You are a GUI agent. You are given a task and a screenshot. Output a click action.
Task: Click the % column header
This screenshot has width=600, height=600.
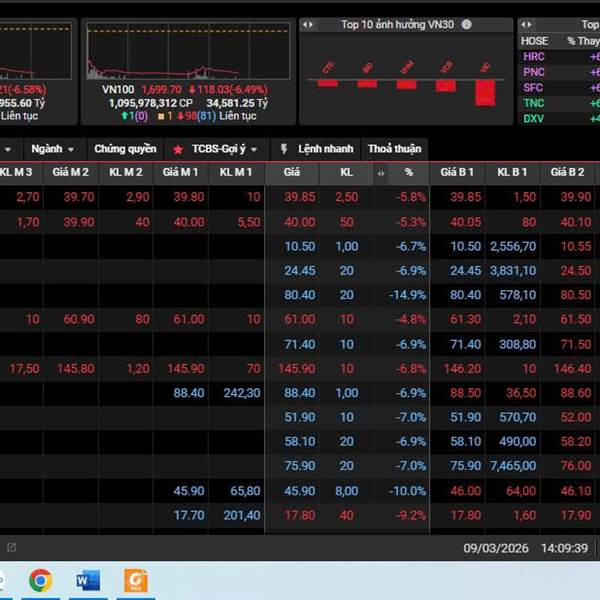(409, 172)
